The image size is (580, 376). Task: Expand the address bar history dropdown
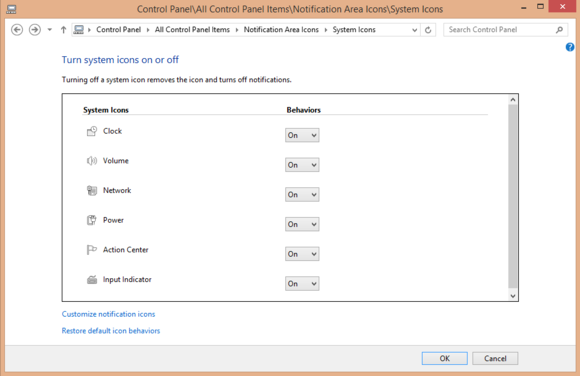coord(415,30)
